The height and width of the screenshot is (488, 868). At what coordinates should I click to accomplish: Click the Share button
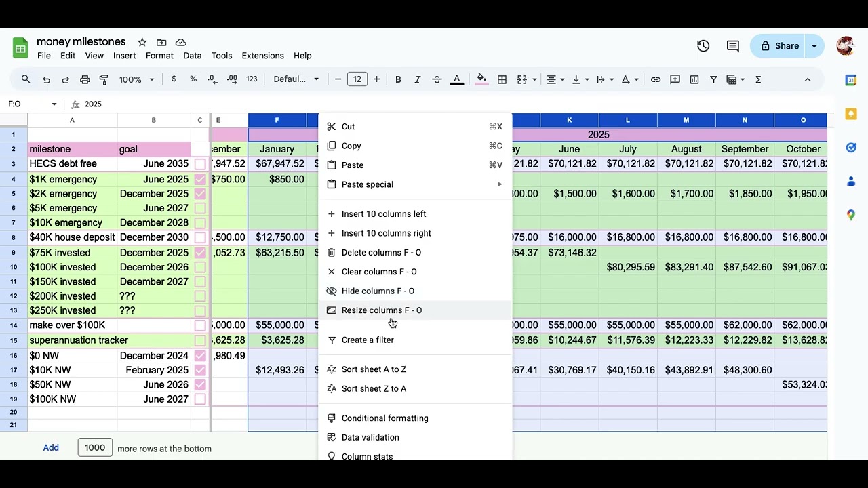[778, 46]
